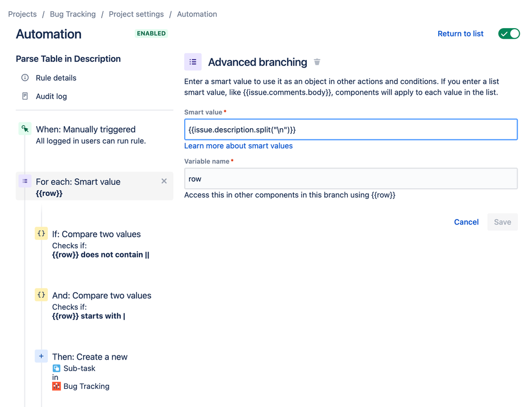Open the Audit log section
Viewport: 532px width, 407px height.
pos(51,96)
